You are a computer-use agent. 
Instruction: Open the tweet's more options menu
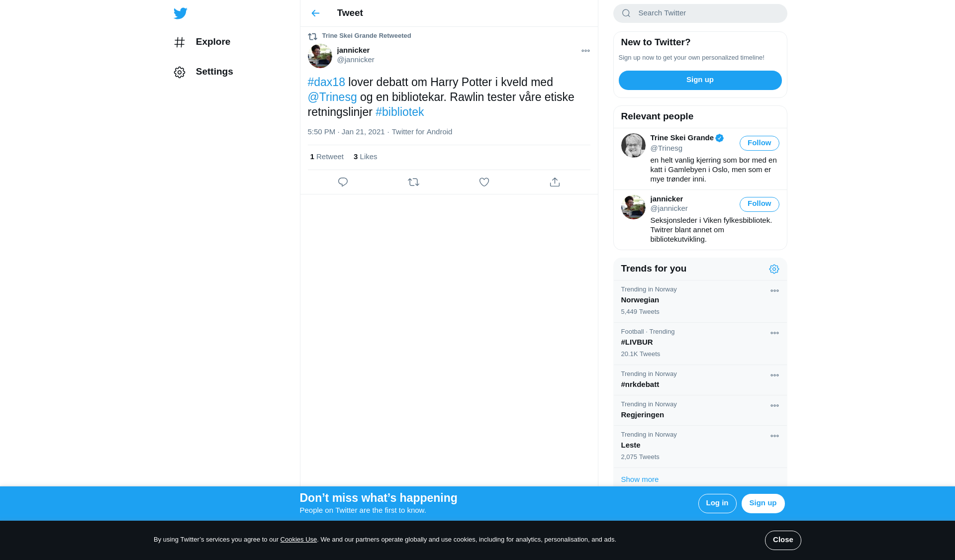tap(585, 51)
